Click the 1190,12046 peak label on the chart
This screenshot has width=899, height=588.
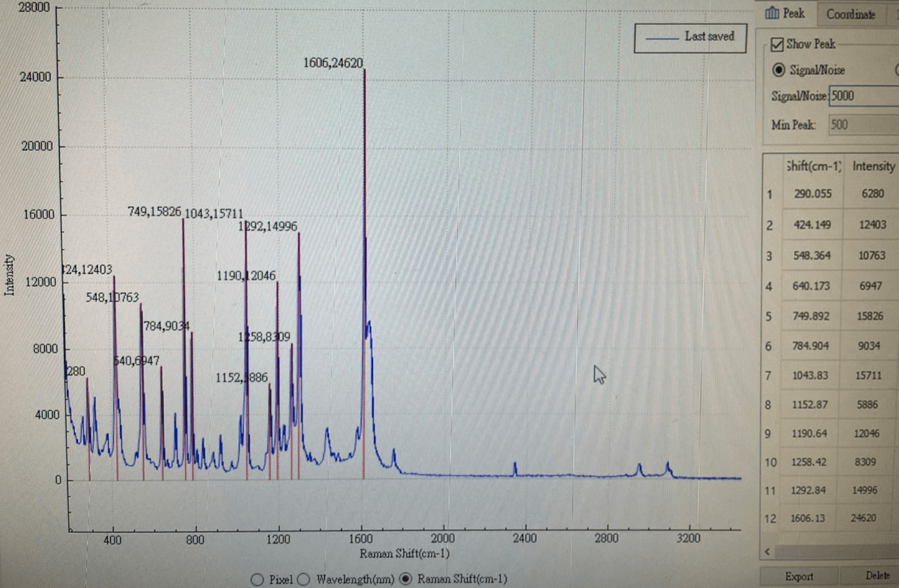tap(246, 276)
